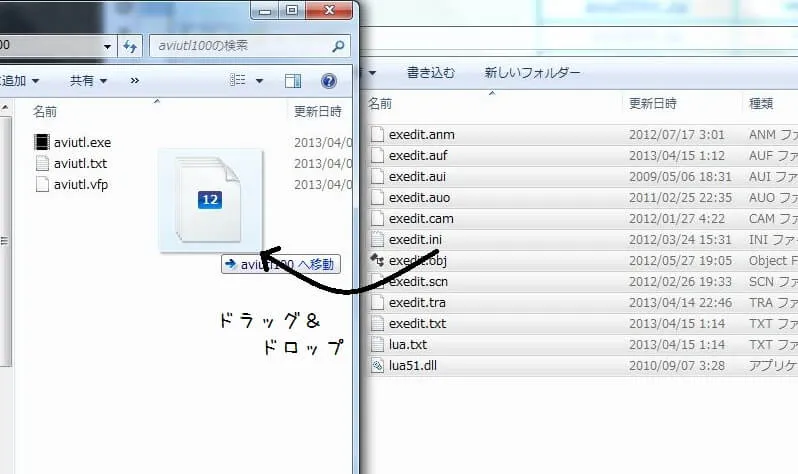Select lua.txt file name
The image size is (798, 474).
408,344
